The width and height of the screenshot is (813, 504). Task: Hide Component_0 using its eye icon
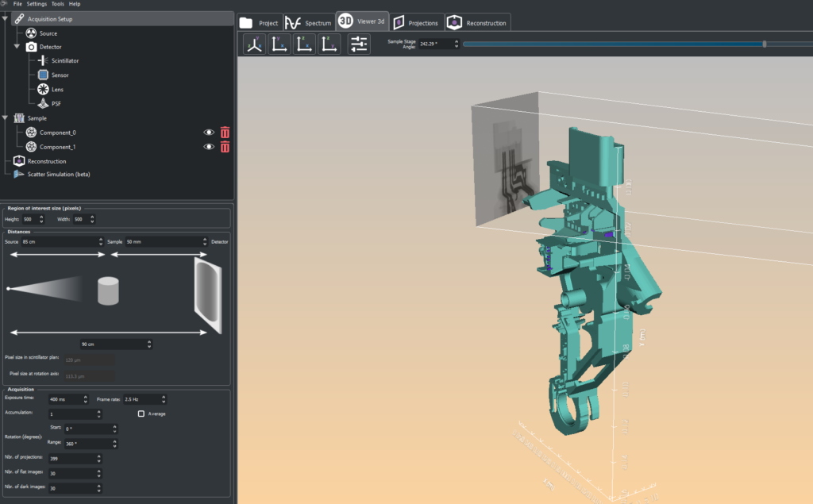coord(210,133)
